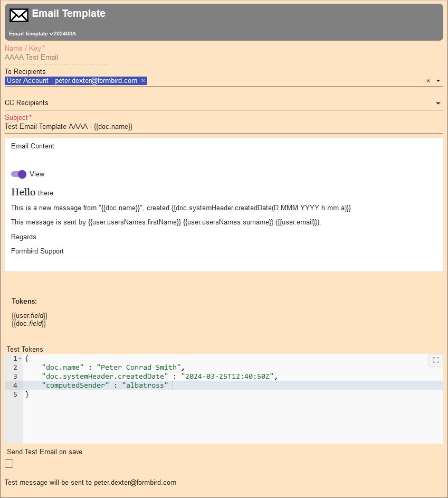Toggle the View switch in Email Content

tap(19, 174)
